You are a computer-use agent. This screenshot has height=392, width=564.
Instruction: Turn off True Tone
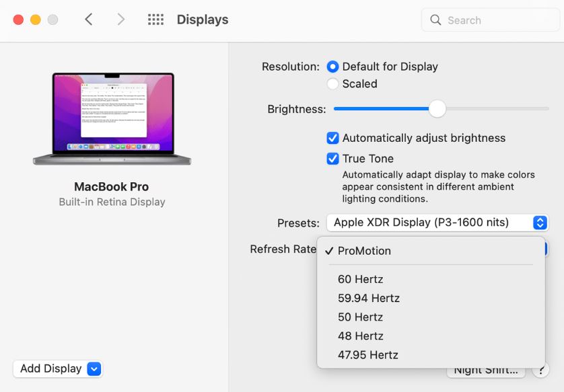(x=332, y=159)
